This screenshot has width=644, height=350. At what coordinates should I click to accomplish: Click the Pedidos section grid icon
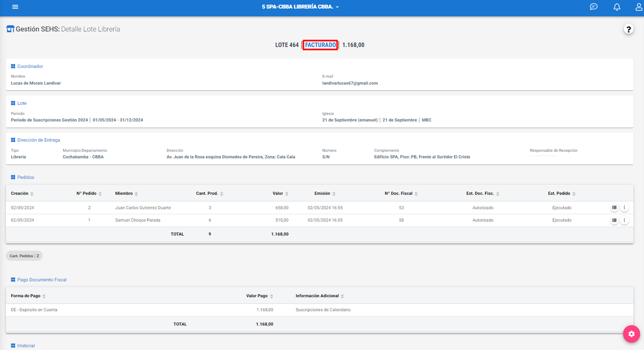click(13, 177)
